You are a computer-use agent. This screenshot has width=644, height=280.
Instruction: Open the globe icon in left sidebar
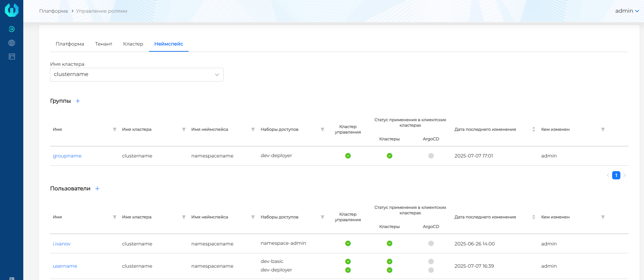[12, 43]
